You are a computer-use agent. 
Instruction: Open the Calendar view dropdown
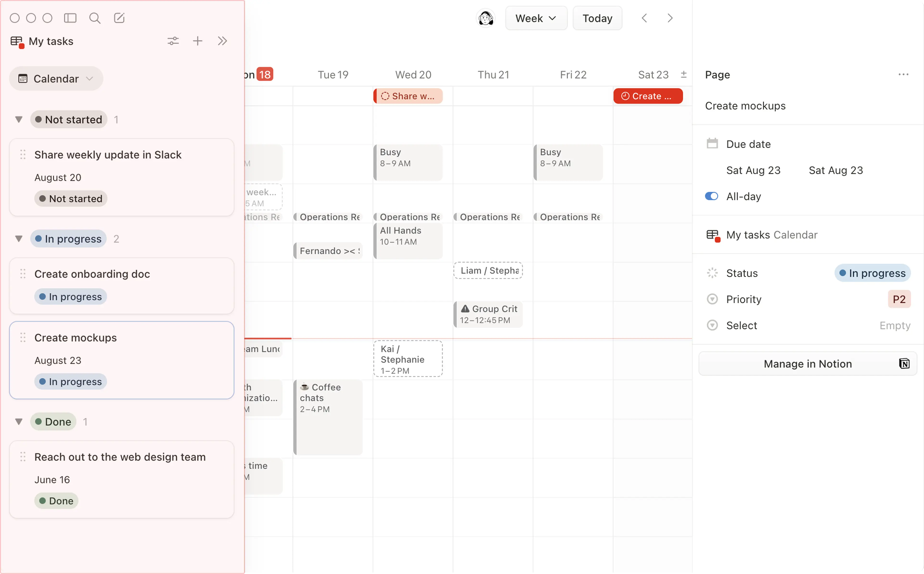click(56, 79)
